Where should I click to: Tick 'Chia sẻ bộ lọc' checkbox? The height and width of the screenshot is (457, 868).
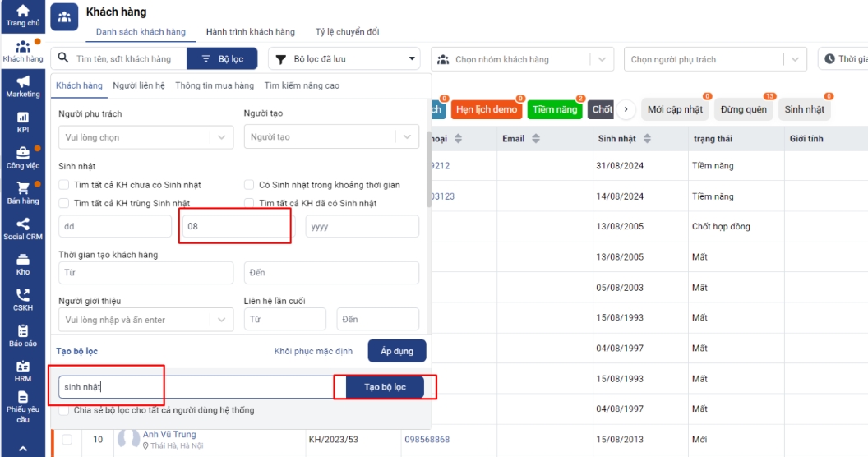tap(64, 410)
